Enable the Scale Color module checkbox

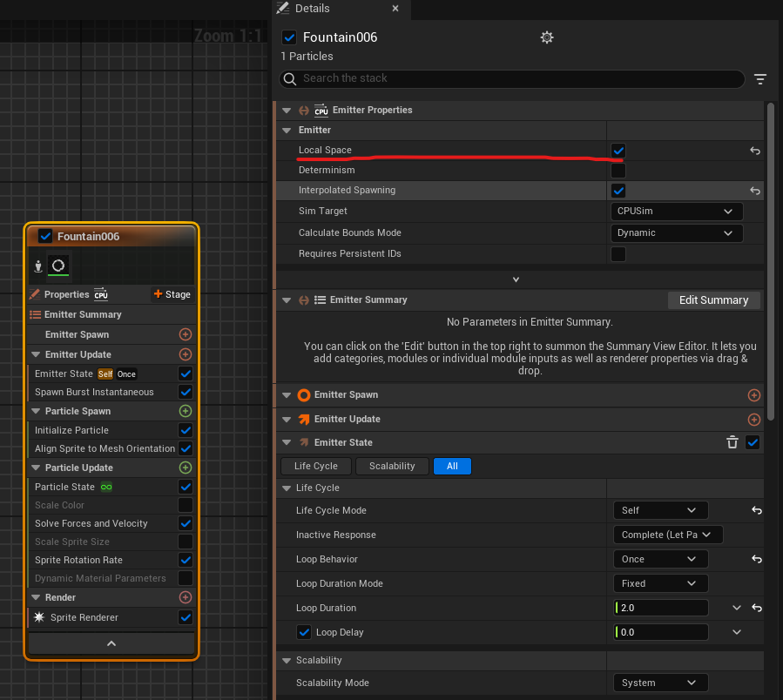(186, 505)
